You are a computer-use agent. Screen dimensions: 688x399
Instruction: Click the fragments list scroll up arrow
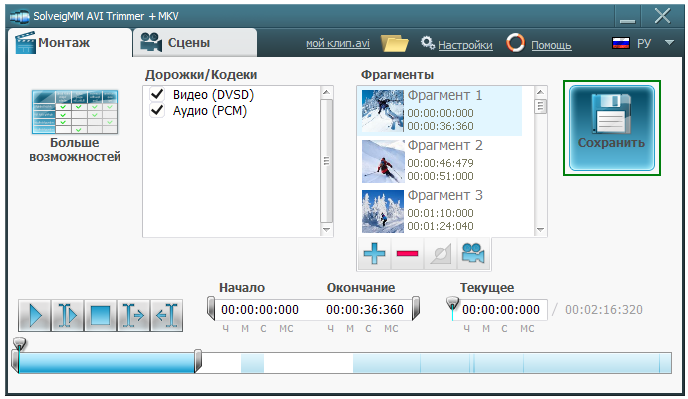tap(541, 92)
